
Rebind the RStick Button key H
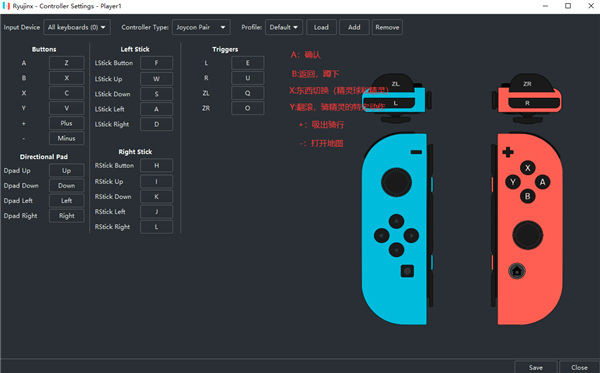pyautogui.click(x=157, y=165)
